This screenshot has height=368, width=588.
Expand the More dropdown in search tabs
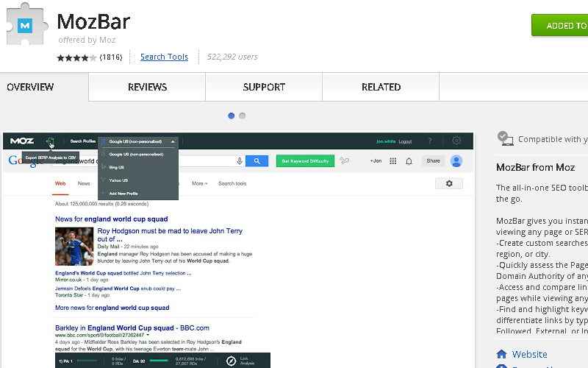tap(199, 183)
